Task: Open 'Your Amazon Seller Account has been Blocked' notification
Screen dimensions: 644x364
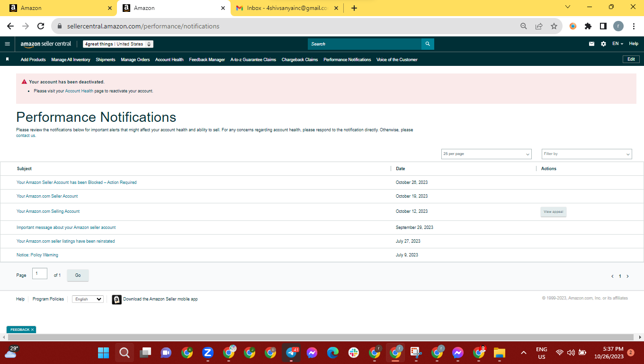Action: point(77,182)
